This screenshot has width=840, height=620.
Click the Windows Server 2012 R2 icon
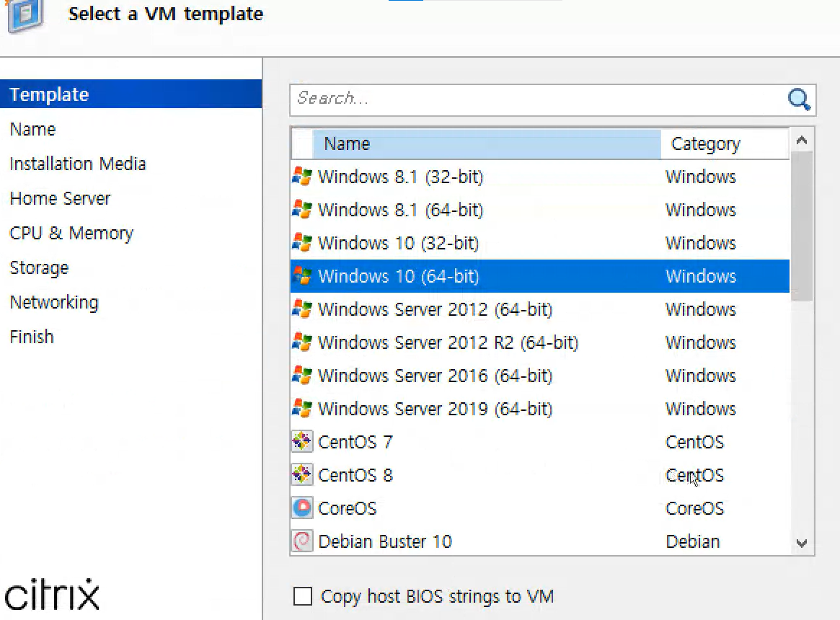(302, 342)
